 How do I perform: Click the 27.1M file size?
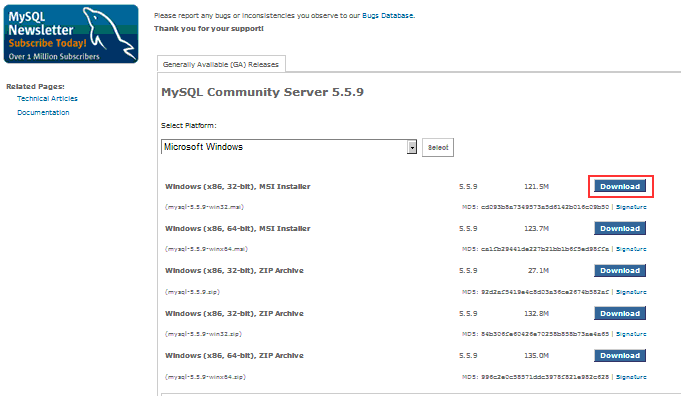(x=538, y=271)
